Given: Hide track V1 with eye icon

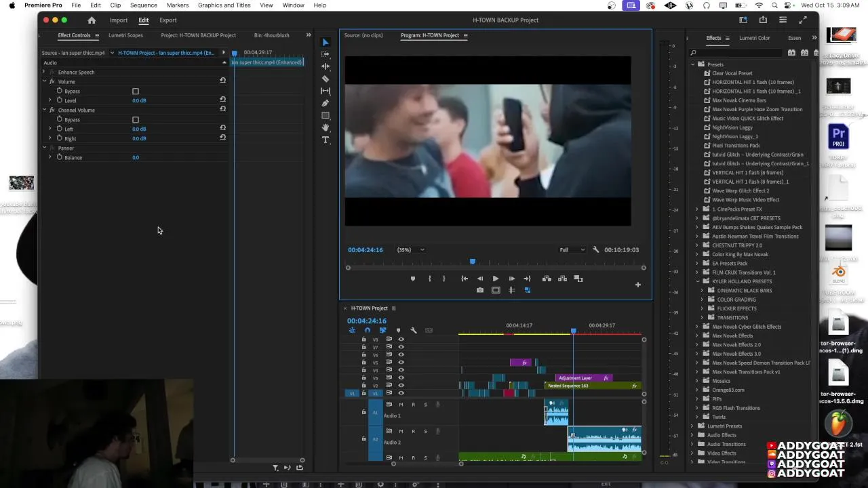Looking at the screenshot, I should pyautogui.click(x=401, y=393).
